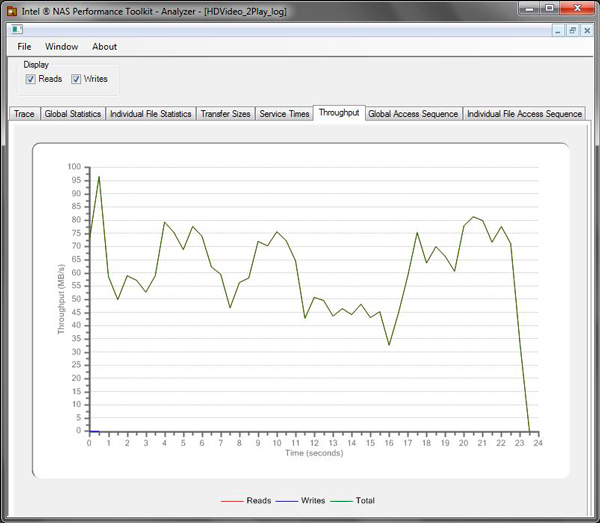Screen dimensions: 600x523
Task: Click the blue Writes legend line
Action: [287, 501]
